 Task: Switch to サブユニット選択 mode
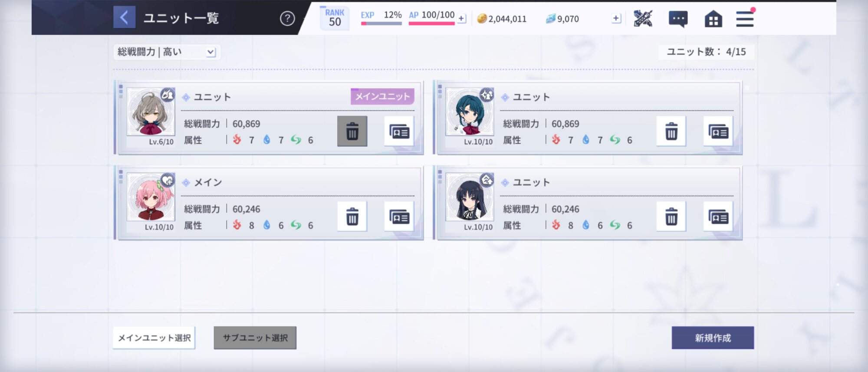click(x=255, y=338)
